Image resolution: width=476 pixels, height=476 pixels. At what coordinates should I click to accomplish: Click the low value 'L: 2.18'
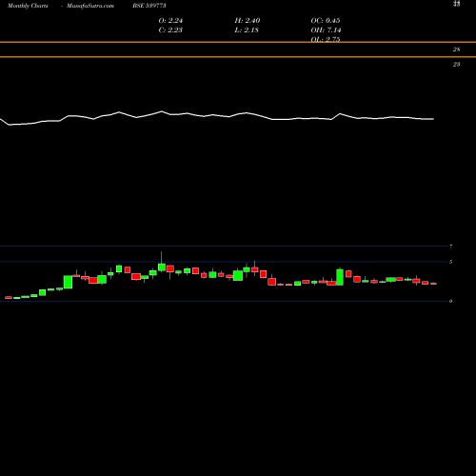(247, 30)
